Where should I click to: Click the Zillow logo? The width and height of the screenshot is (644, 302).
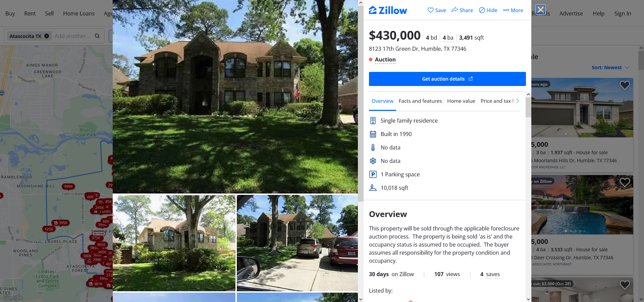pos(388,10)
